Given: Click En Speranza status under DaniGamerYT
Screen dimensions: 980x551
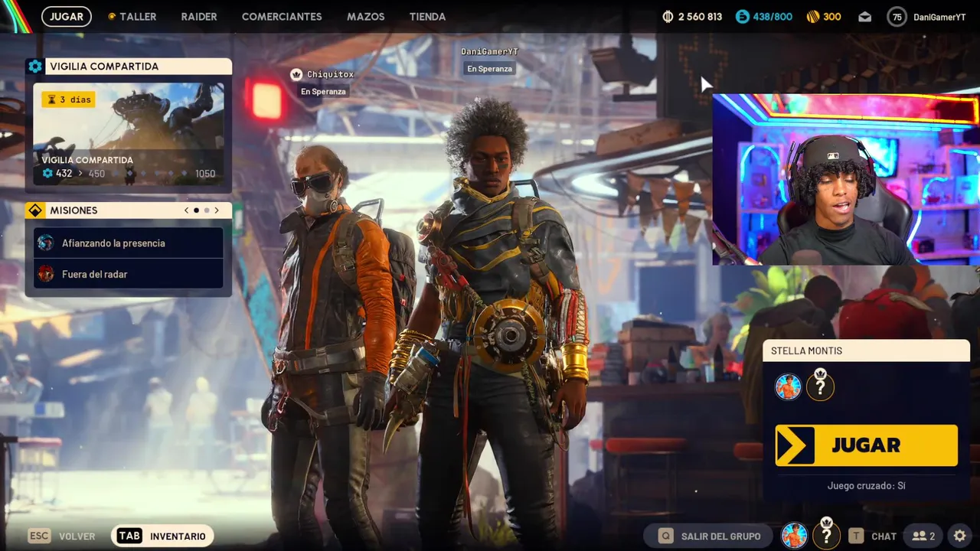Looking at the screenshot, I should coord(489,68).
